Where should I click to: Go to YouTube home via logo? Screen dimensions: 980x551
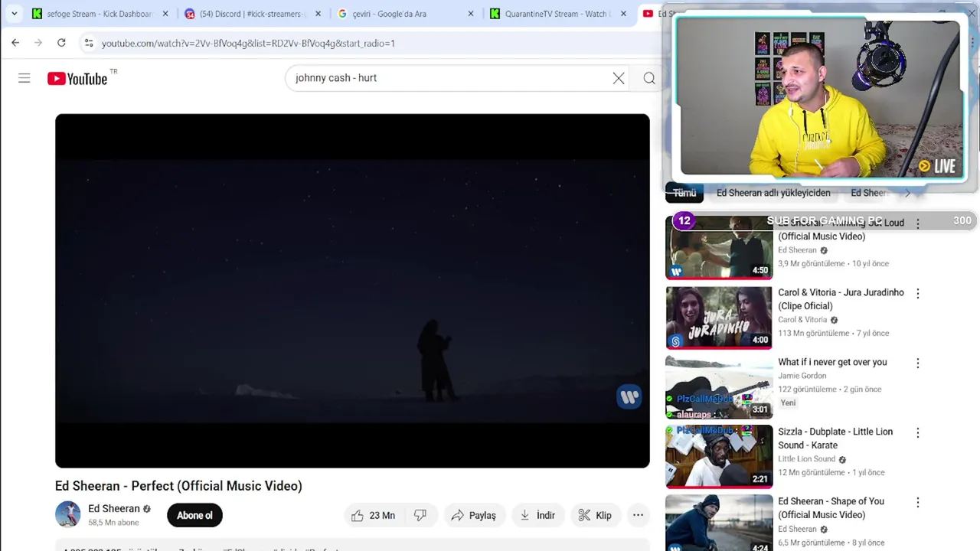(x=77, y=78)
